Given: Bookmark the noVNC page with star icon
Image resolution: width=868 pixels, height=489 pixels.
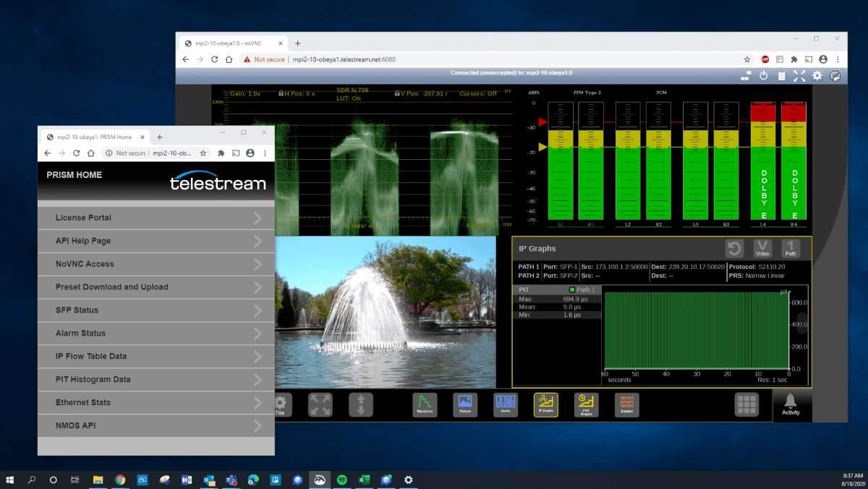Looking at the screenshot, I should 747,59.
